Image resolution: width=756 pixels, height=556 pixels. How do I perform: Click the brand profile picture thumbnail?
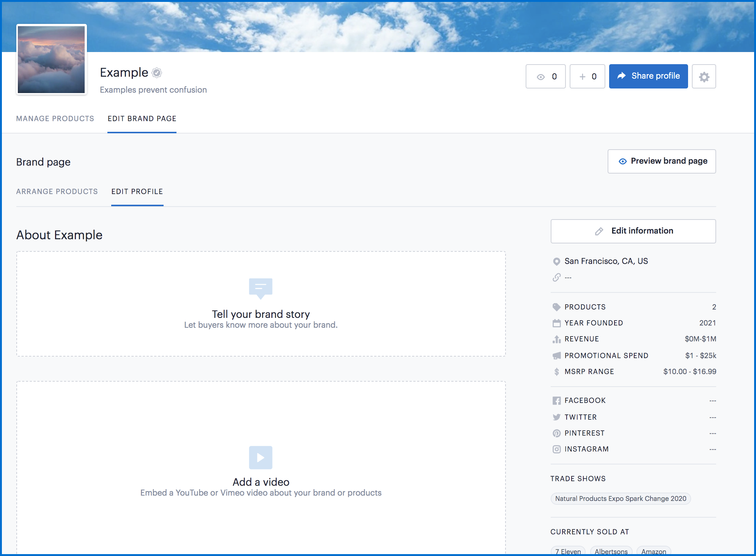coord(52,60)
